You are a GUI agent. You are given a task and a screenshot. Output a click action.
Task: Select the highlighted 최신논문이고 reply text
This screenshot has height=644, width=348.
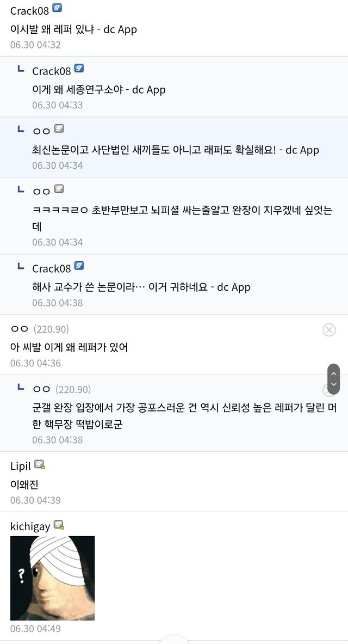(x=175, y=150)
